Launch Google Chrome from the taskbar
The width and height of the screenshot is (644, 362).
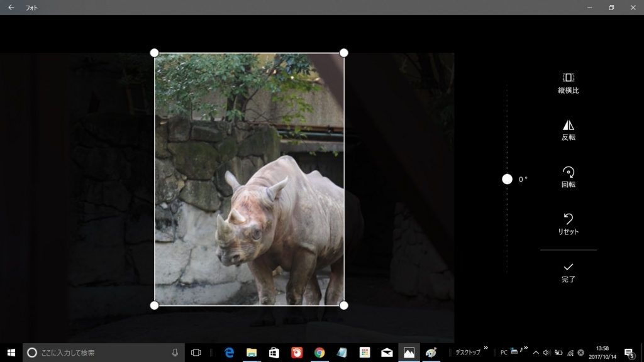click(319, 353)
